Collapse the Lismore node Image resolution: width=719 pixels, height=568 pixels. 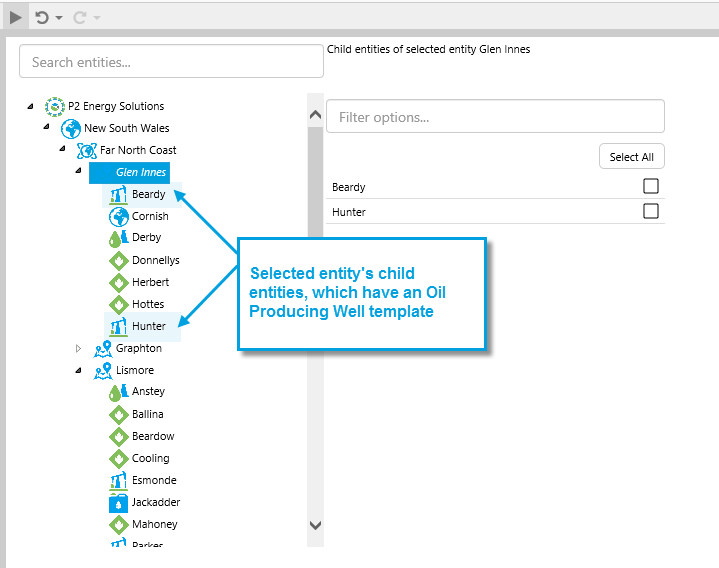tap(78, 370)
